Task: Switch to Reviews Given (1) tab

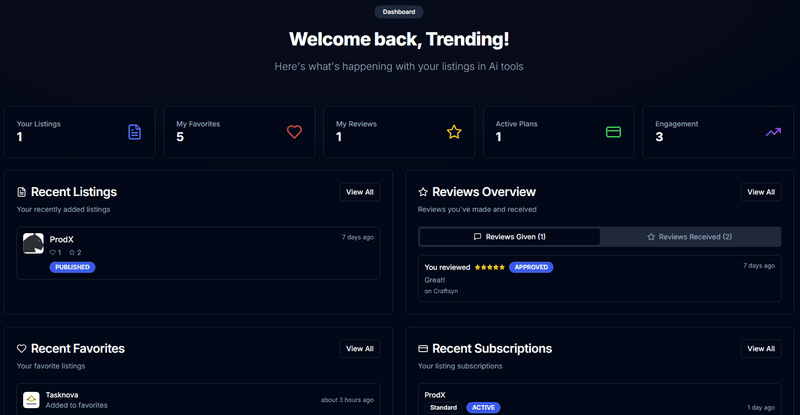Action: (x=510, y=237)
